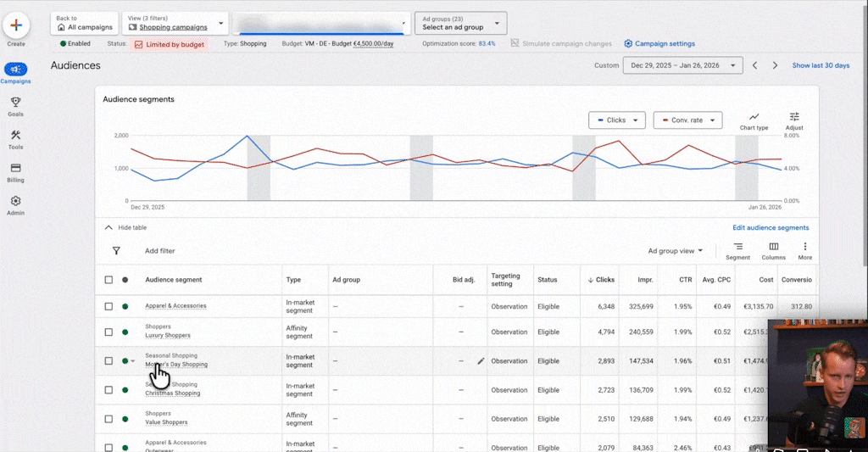Open the Tools wrench icon

point(15,136)
